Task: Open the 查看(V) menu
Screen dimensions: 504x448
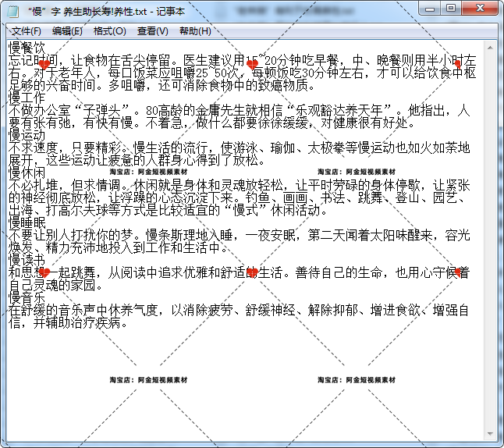Action: point(152,31)
